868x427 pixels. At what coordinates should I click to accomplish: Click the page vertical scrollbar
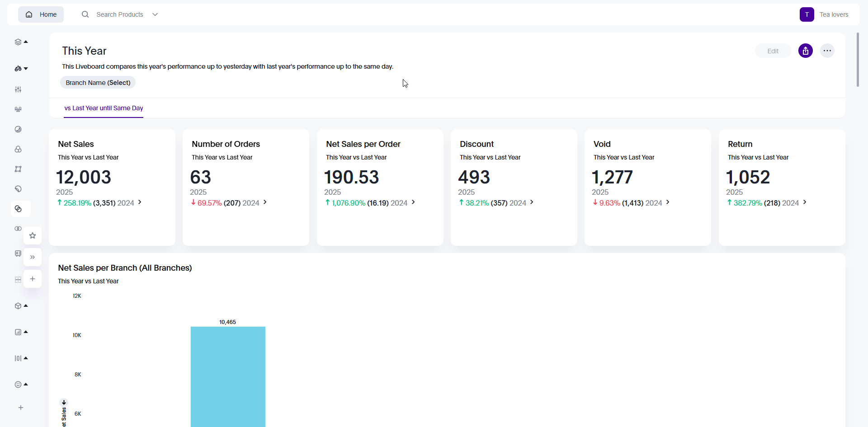pyautogui.click(x=858, y=60)
